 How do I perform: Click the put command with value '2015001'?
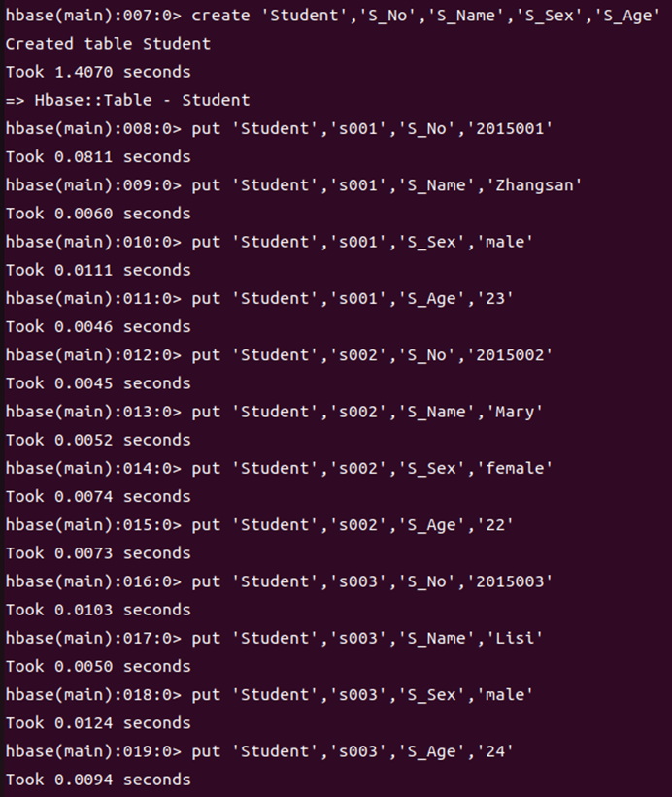[x=279, y=128]
